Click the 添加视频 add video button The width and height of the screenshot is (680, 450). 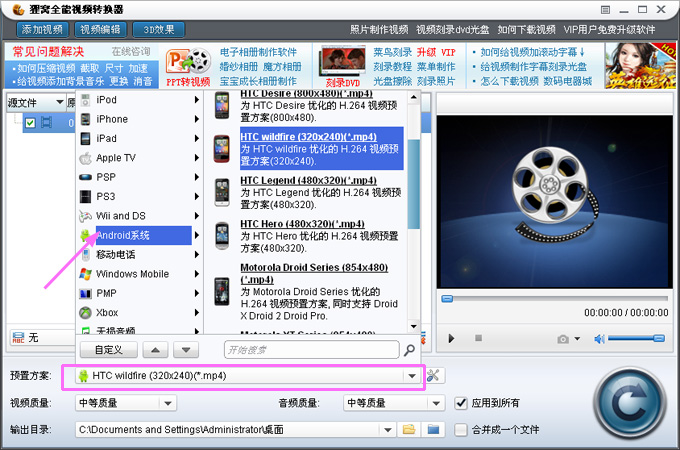tap(42, 29)
